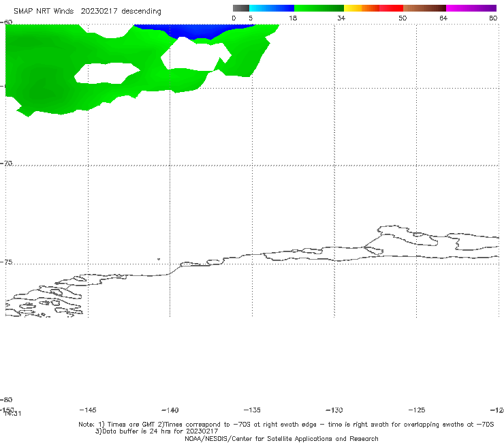The image size is (504, 443).
Task: Click the longitude label "-135"
Action: pos(252,410)
